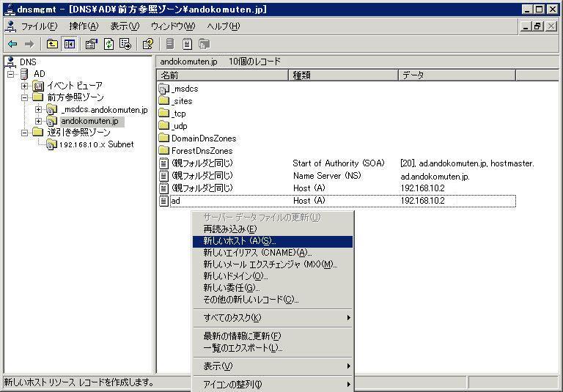Choose 最新の情報に更新 option

273,336
